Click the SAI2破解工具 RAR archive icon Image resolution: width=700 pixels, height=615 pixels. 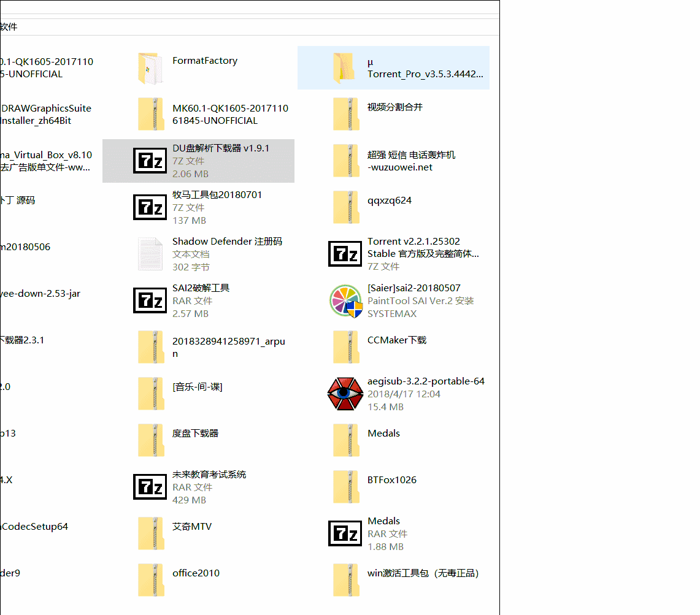pyautogui.click(x=150, y=300)
